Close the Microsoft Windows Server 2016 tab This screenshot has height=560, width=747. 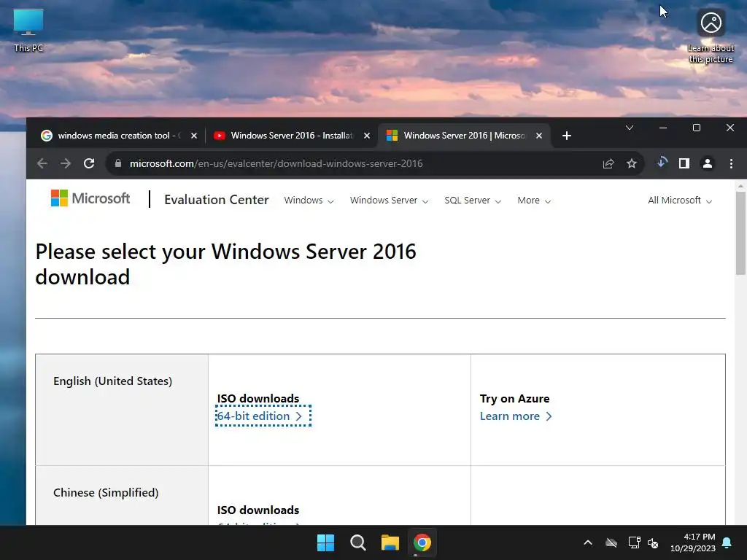click(539, 136)
